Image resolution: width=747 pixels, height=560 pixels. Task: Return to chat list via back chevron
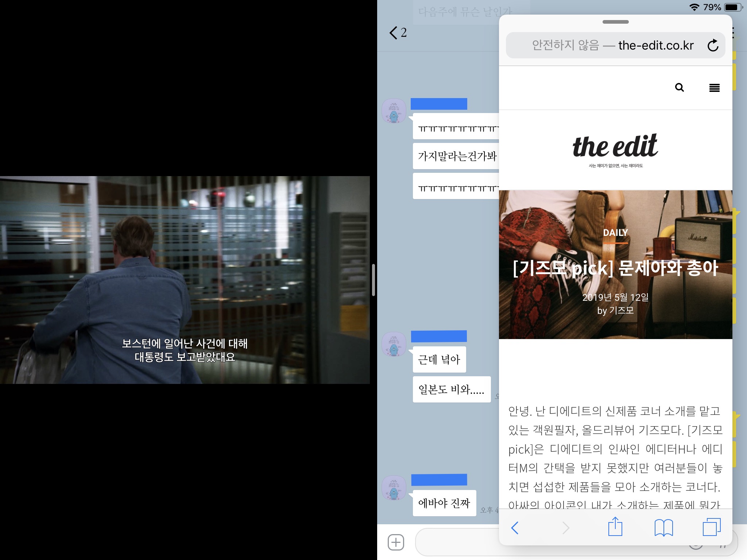(393, 33)
